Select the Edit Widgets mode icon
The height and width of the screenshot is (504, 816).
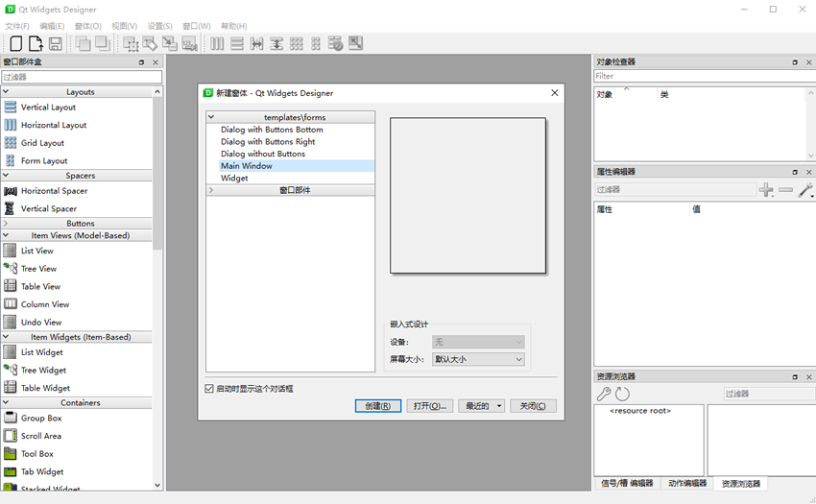pyautogui.click(x=131, y=44)
